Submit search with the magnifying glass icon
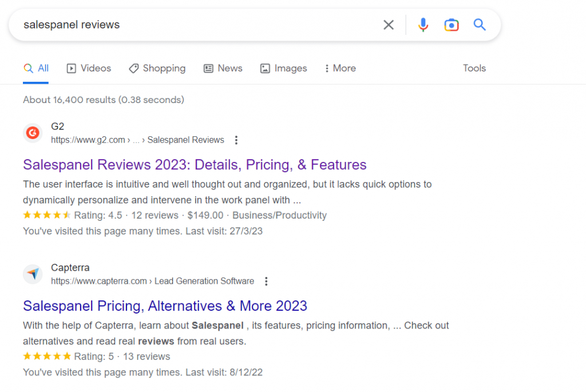 480,25
